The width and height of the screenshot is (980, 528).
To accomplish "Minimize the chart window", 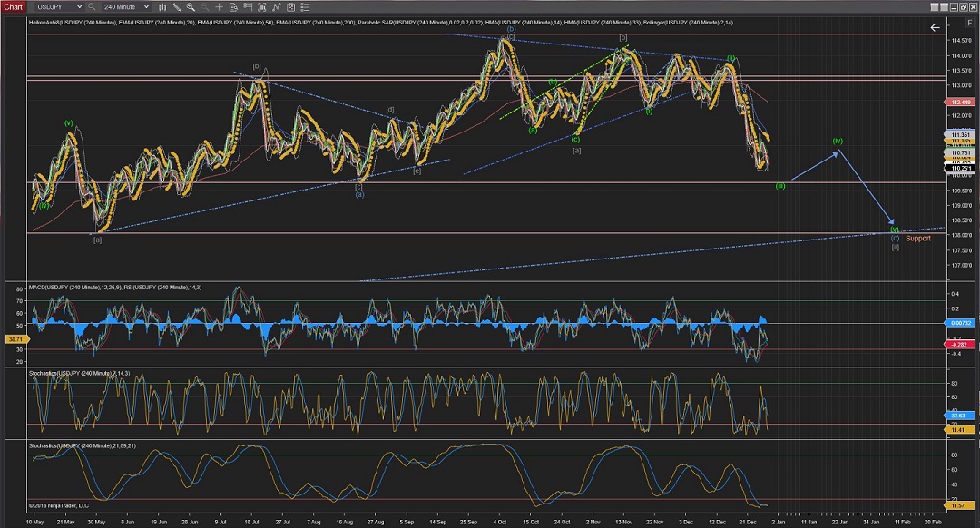I will (953, 7).
